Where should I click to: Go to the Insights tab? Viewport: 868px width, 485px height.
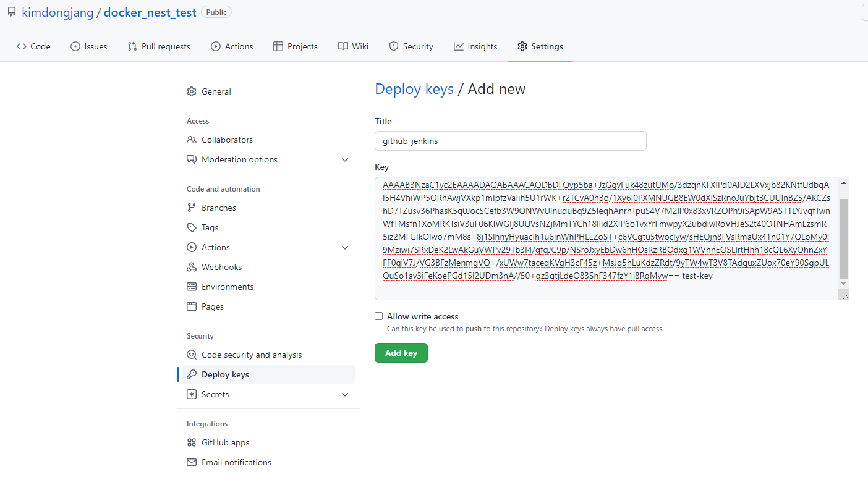475,46
